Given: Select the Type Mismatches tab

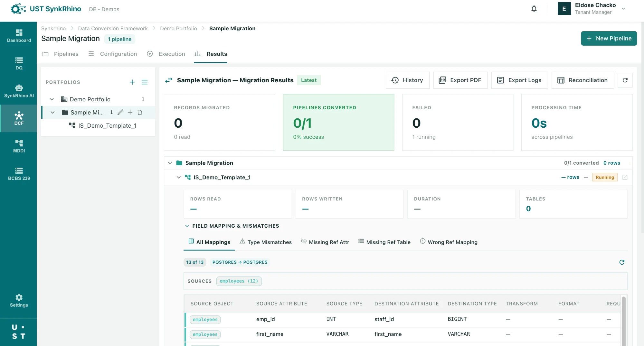Looking at the screenshot, I should pos(266,242).
